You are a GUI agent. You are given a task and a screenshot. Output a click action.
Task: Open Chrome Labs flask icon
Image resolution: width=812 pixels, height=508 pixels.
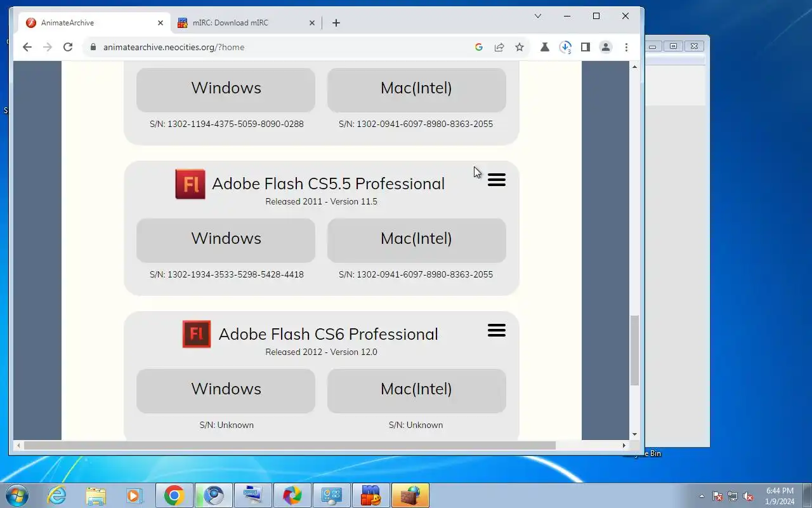click(545, 47)
